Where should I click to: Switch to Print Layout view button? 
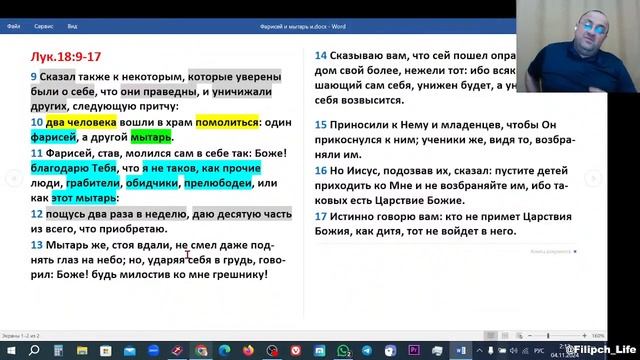(x=505, y=336)
